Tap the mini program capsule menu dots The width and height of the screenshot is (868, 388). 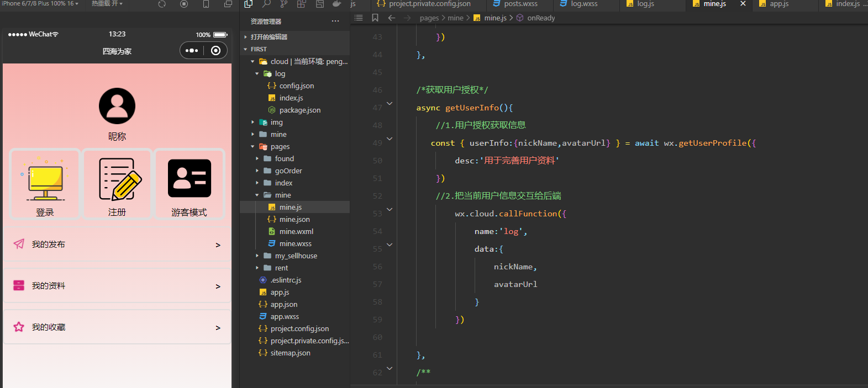coord(192,51)
